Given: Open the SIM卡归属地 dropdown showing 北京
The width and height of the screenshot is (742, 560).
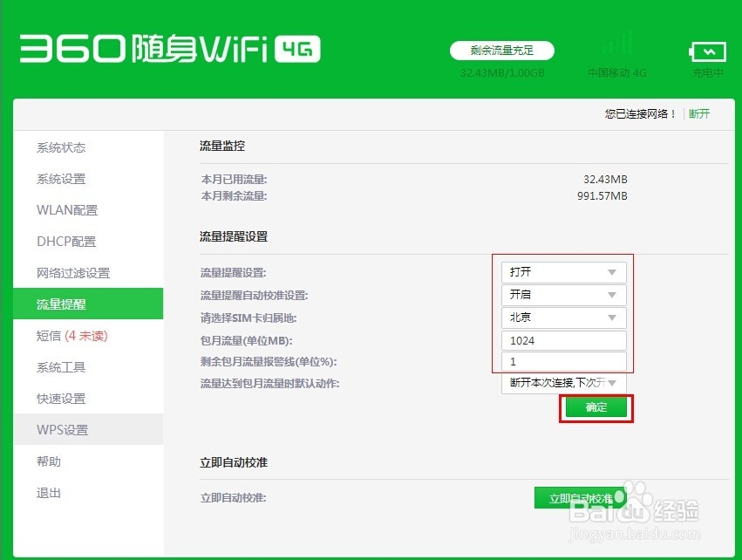Looking at the screenshot, I should tap(563, 318).
